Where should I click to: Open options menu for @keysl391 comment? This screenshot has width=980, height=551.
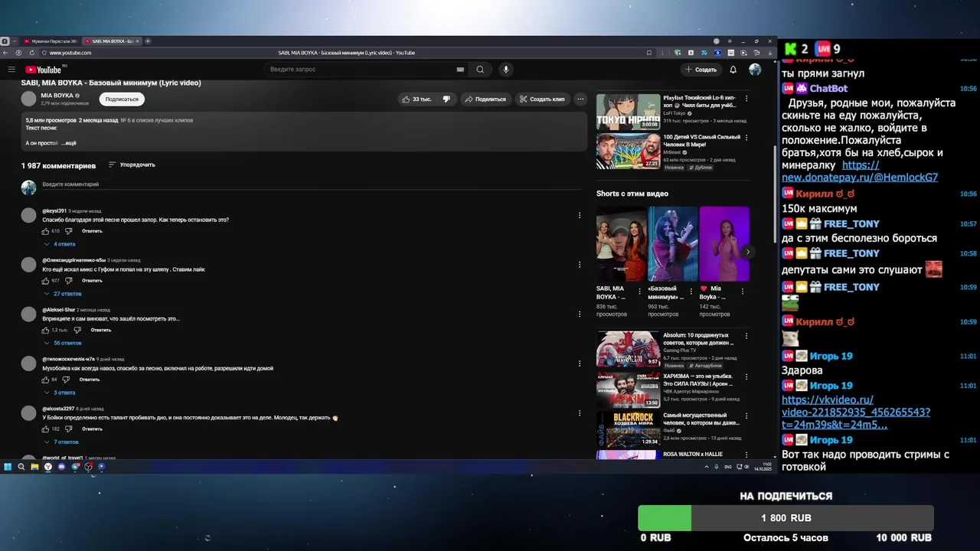(x=580, y=215)
